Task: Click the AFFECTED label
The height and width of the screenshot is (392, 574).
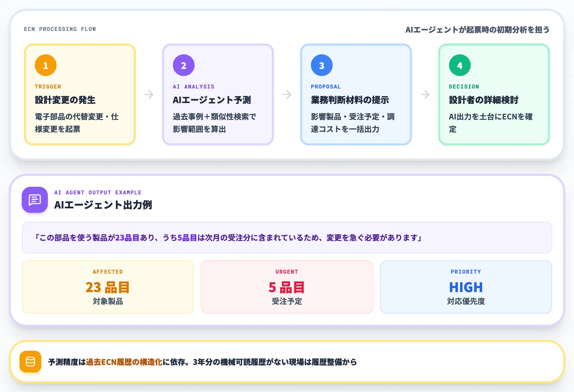Action: coord(108,272)
